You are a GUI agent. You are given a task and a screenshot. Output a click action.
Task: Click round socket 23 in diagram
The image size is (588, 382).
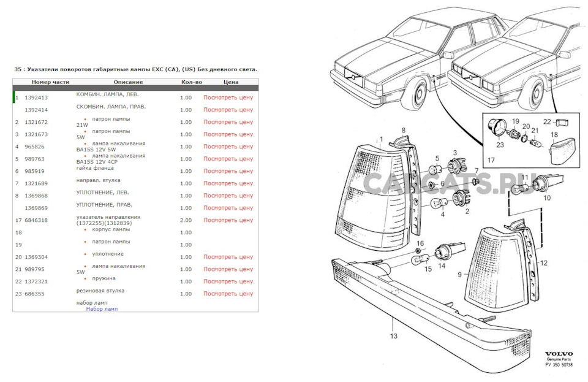(497, 128)
